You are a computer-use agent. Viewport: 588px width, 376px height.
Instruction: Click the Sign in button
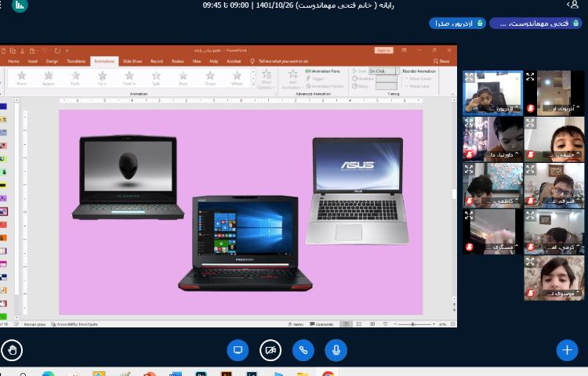click(383, 50)
